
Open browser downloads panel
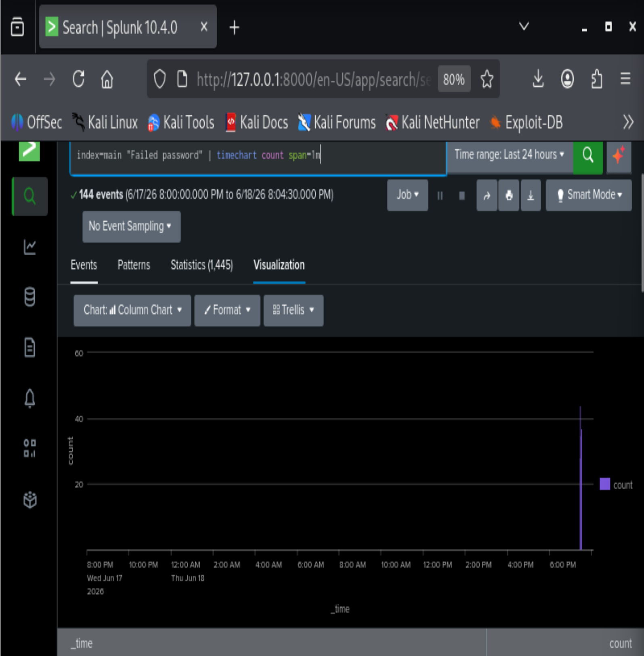tap(538, 79)
